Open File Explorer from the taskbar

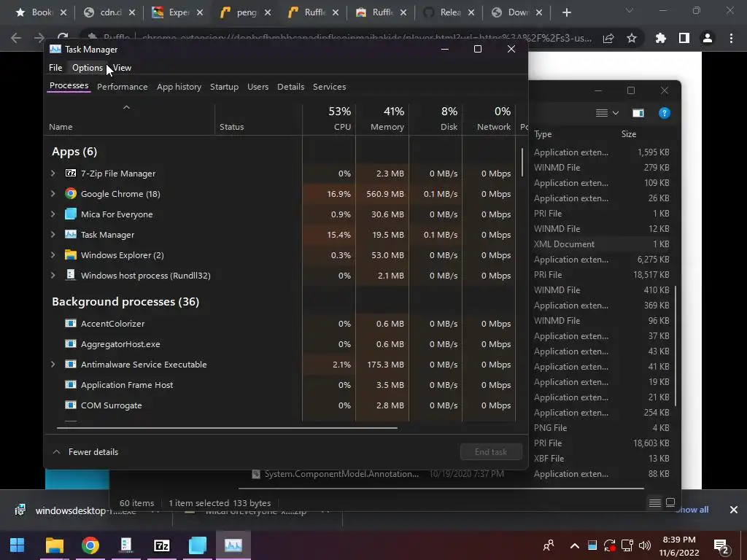pos(54,545)
